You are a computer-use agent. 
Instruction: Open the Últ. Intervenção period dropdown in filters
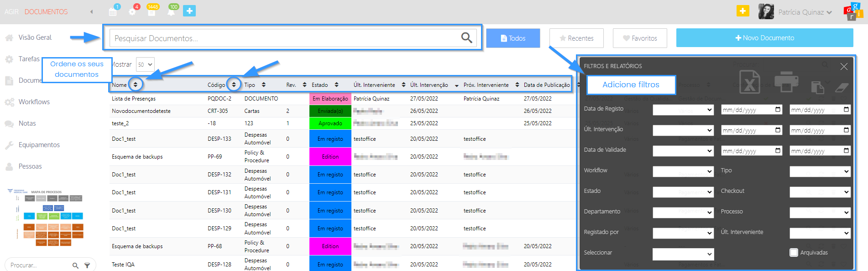pyautogui.click(x=683, y=130)
